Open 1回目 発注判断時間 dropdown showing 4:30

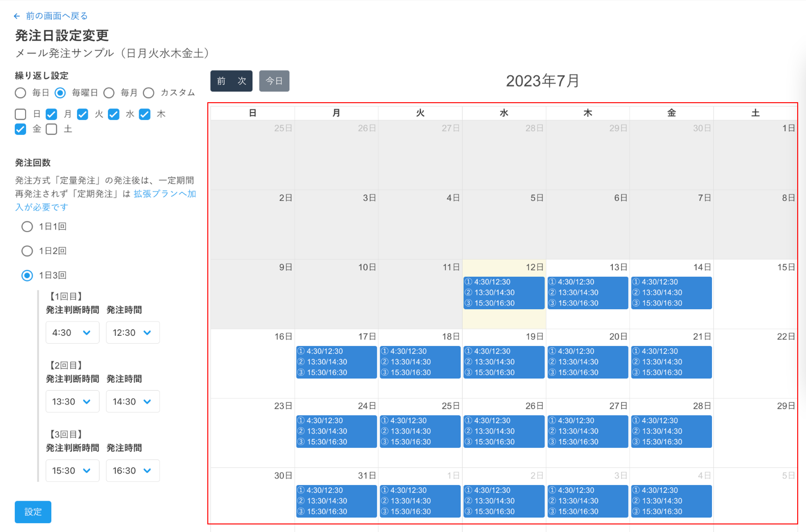click(72, 332)
